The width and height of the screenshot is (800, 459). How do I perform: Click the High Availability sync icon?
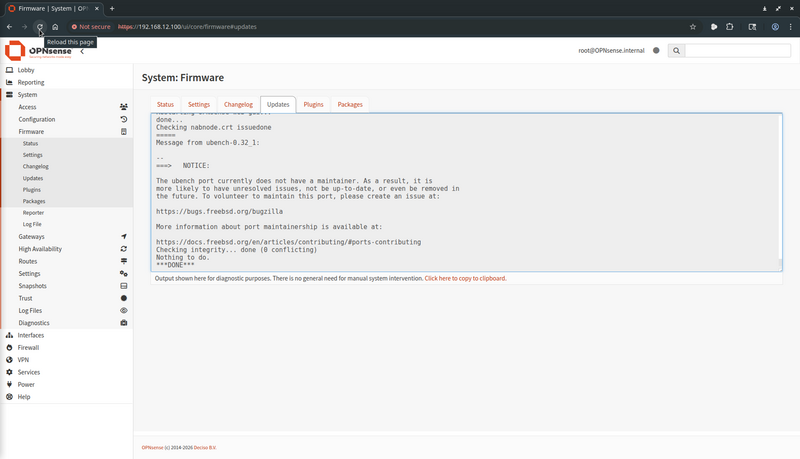(123, 249)
